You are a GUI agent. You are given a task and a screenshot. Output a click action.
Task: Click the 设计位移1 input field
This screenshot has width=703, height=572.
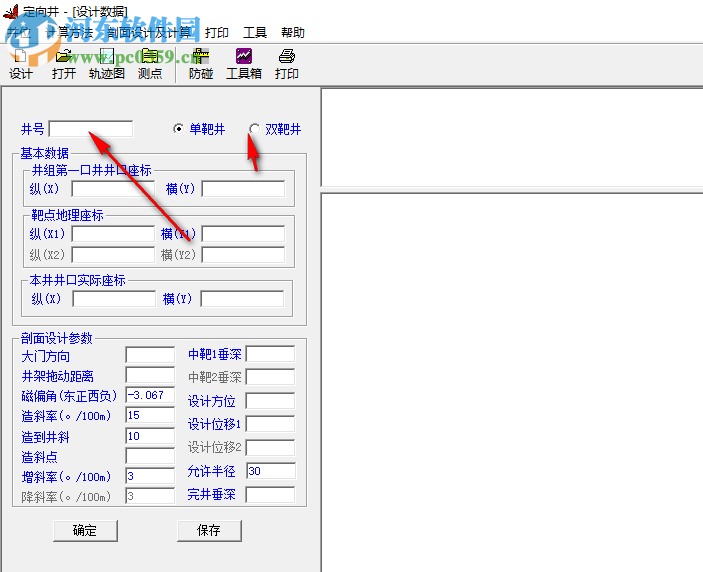point(271,424)
